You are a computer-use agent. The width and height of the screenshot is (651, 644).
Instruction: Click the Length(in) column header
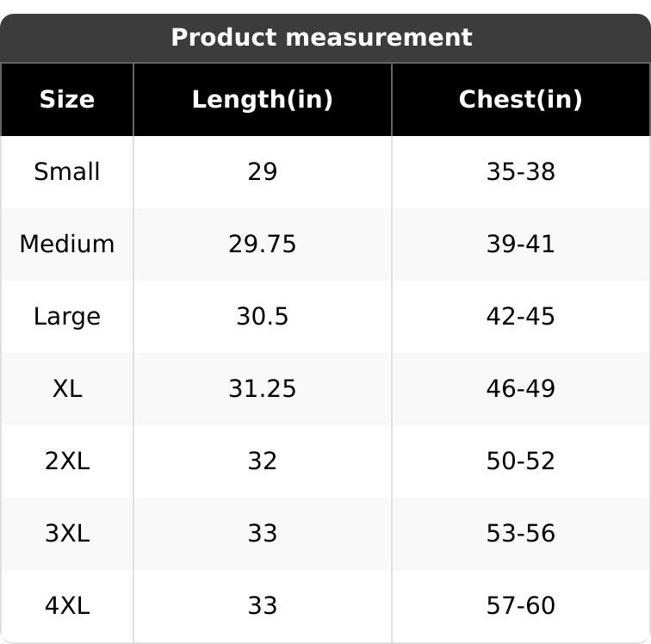click(262, 100)
